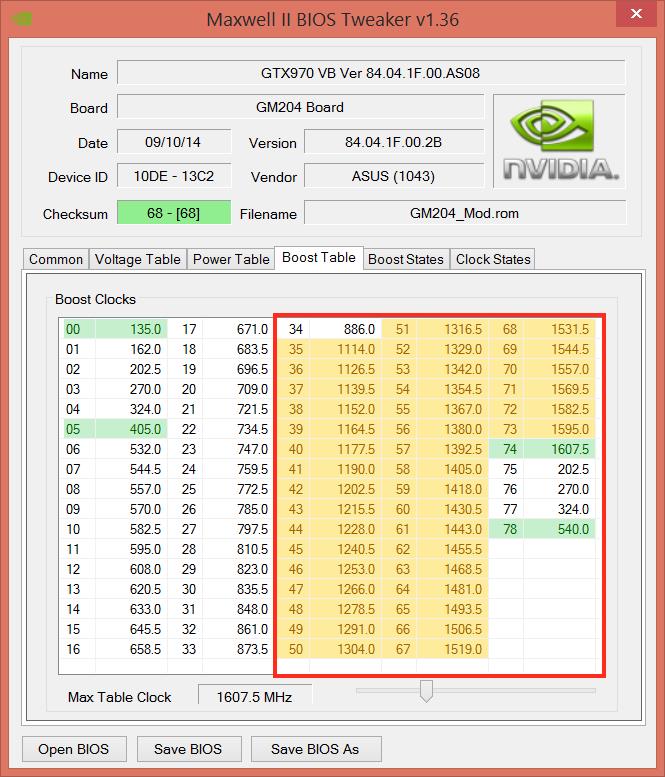
Task: Switch to the Boost States tab
Action: 406,259
